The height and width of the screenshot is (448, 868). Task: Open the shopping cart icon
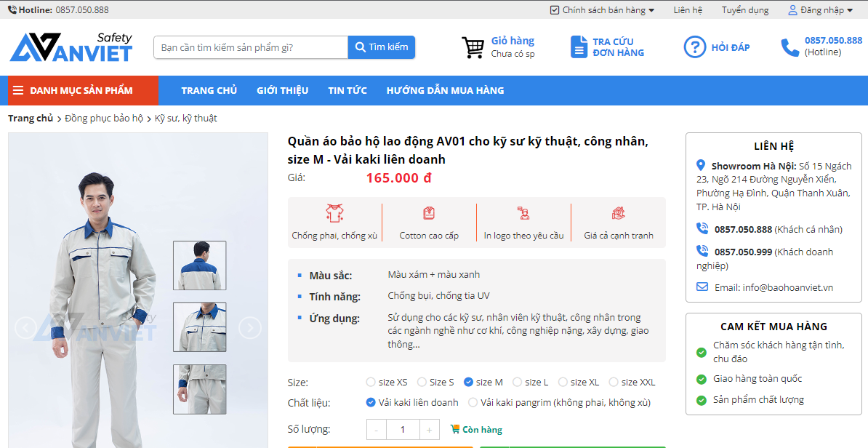473,47
